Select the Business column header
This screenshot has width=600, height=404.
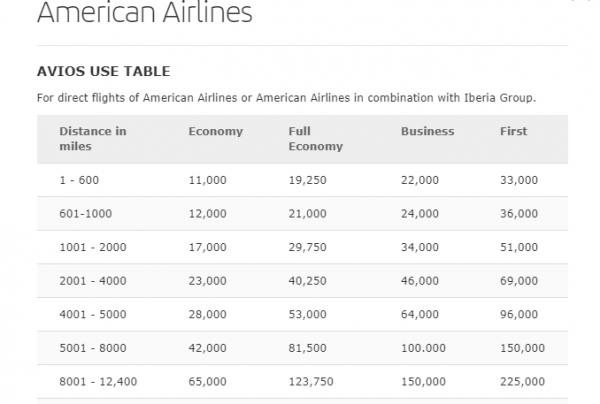[x=427, y=132]
